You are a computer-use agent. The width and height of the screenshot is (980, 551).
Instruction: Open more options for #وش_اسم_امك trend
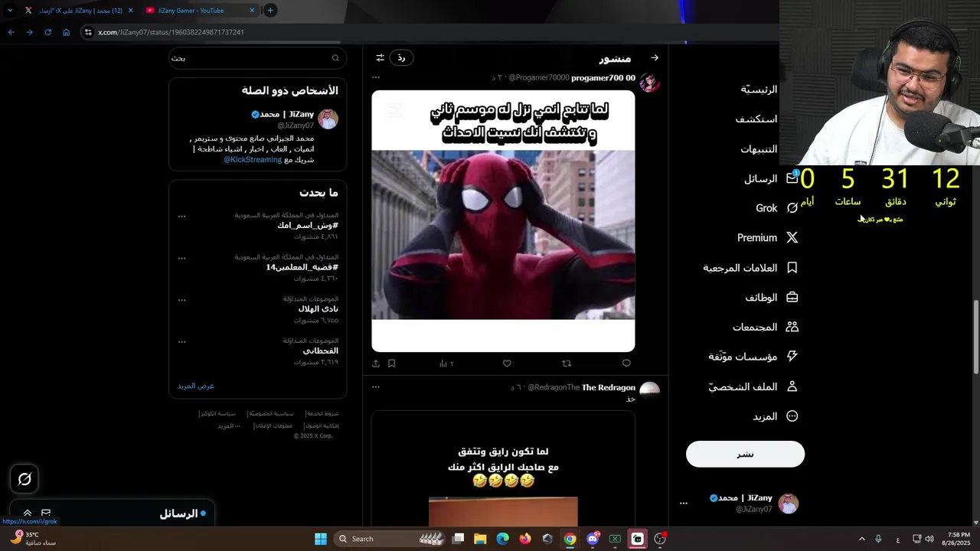(181, 216)
